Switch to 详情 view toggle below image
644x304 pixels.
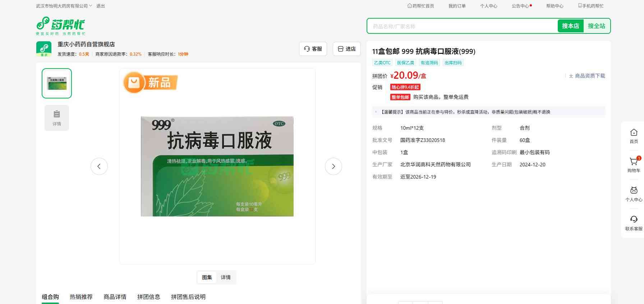point(226,277)
